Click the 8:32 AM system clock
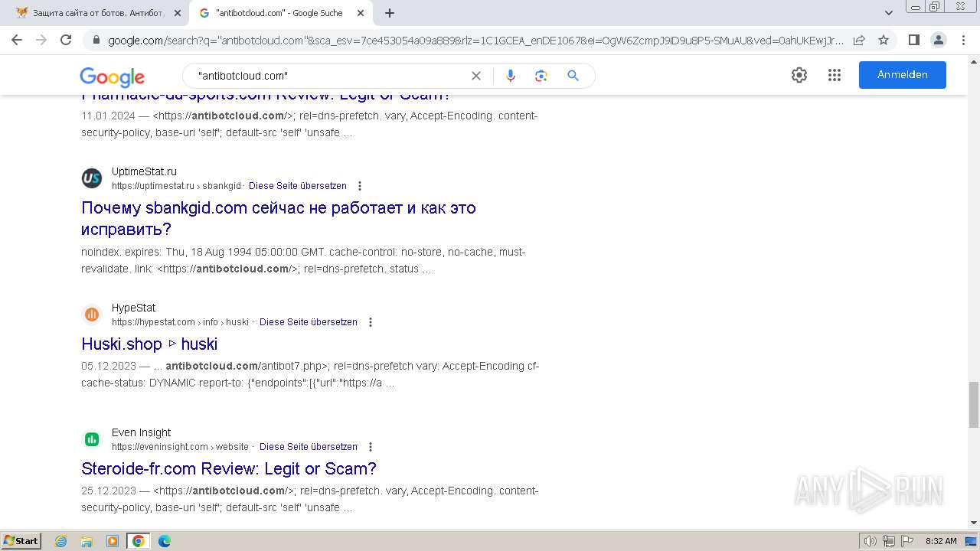The width and height of the screenshot is (980, 551). pos(941,541)
